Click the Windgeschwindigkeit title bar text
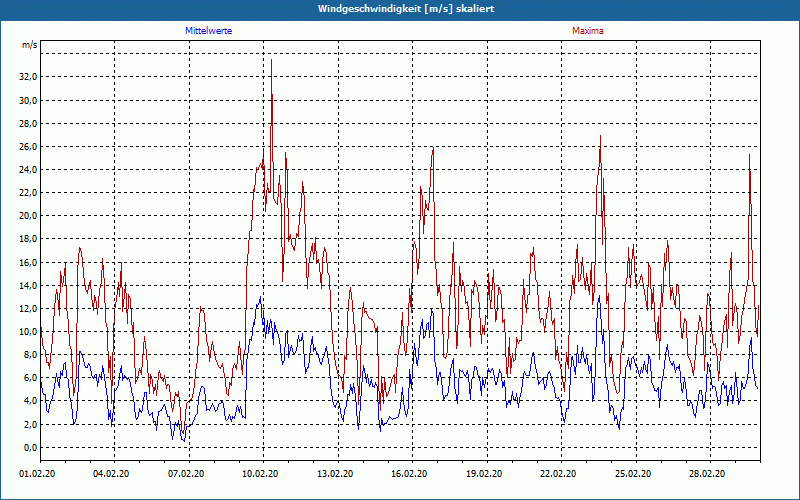This screenshot has width=800, height=500. coord(406,9)
